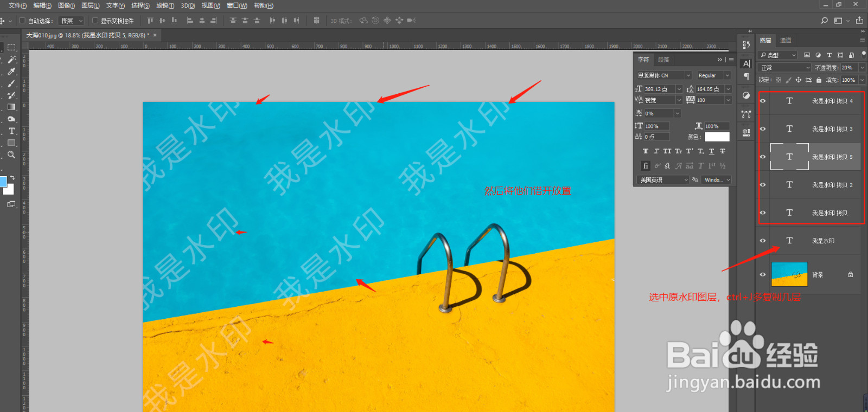Click the text color swatch 颜色
This screenshot has height=412, width=868.
point(717,137)
